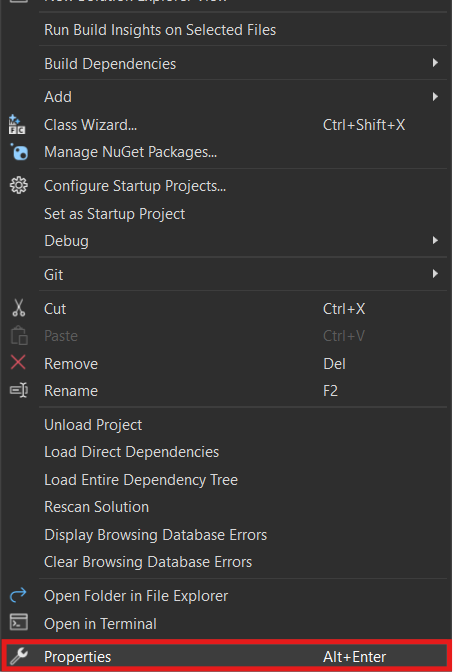Click the wrench Properties icon
453x672 pixels.
tap(18, 656)
